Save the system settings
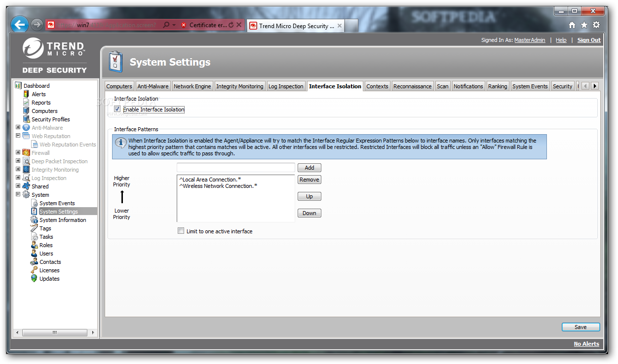The image size is (618, 364). pyautogui.click(x=580, y=327)
